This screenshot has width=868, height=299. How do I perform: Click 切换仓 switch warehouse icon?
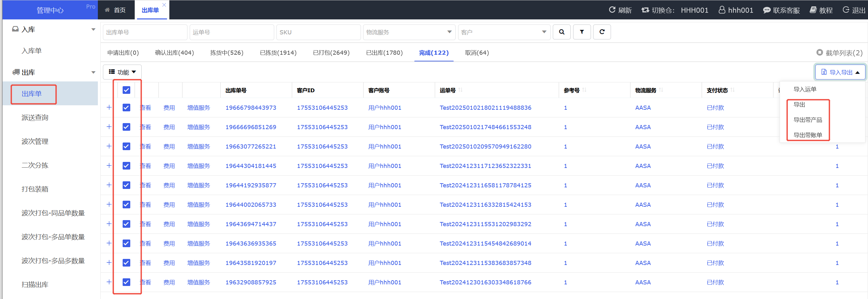pos(645,10)
